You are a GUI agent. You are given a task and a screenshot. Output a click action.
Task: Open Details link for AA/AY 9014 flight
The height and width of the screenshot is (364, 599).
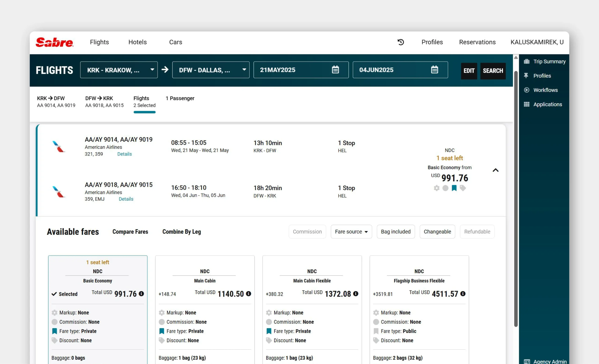point(124,154)
